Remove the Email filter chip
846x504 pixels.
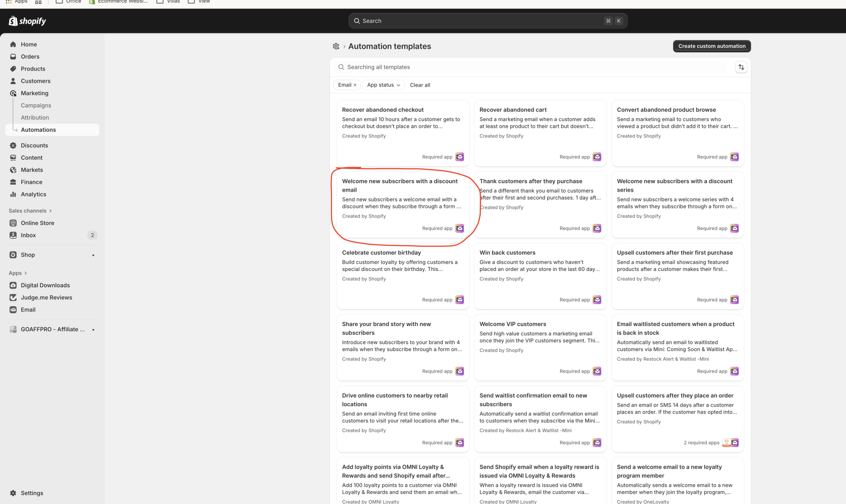(x=355, y=85)
